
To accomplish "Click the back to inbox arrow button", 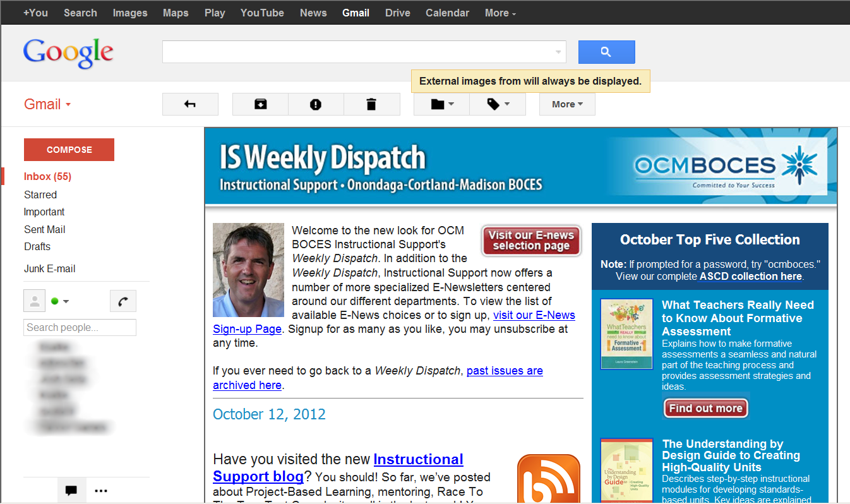I will [190, 104].
